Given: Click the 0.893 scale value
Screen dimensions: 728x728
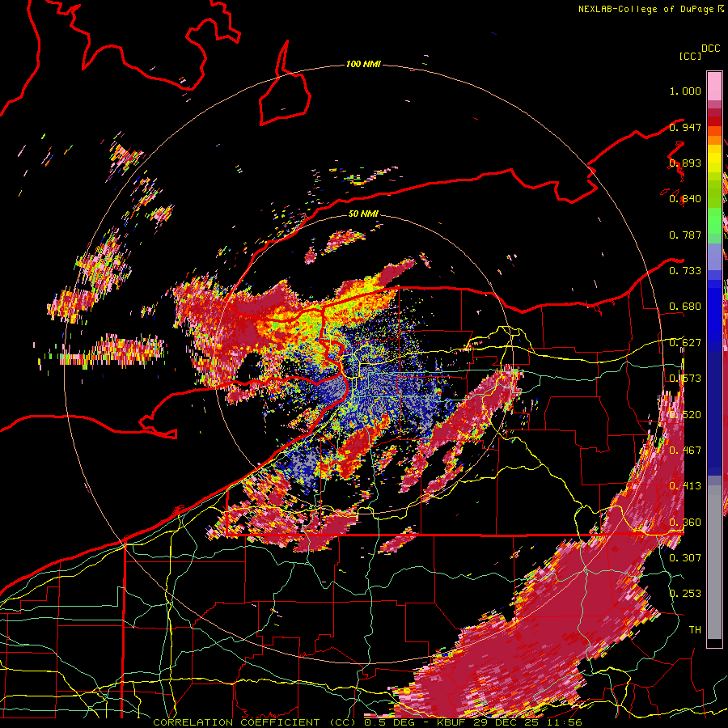Looking at the screenshot, I should 685,163.
